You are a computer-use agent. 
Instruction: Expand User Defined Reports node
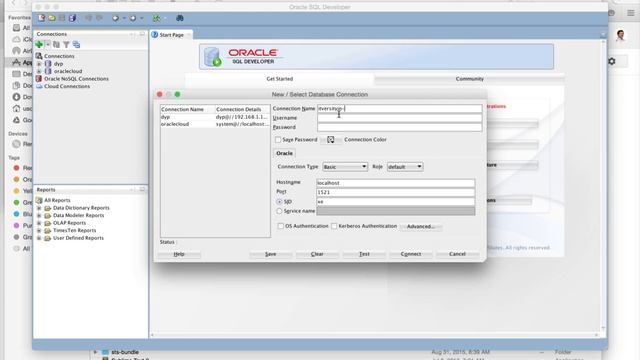coord(39,238)
